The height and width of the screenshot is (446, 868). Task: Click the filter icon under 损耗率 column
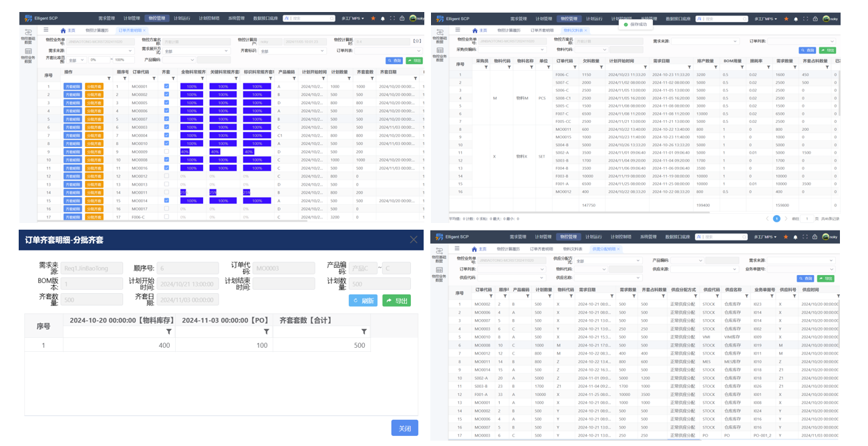(769, 67)
